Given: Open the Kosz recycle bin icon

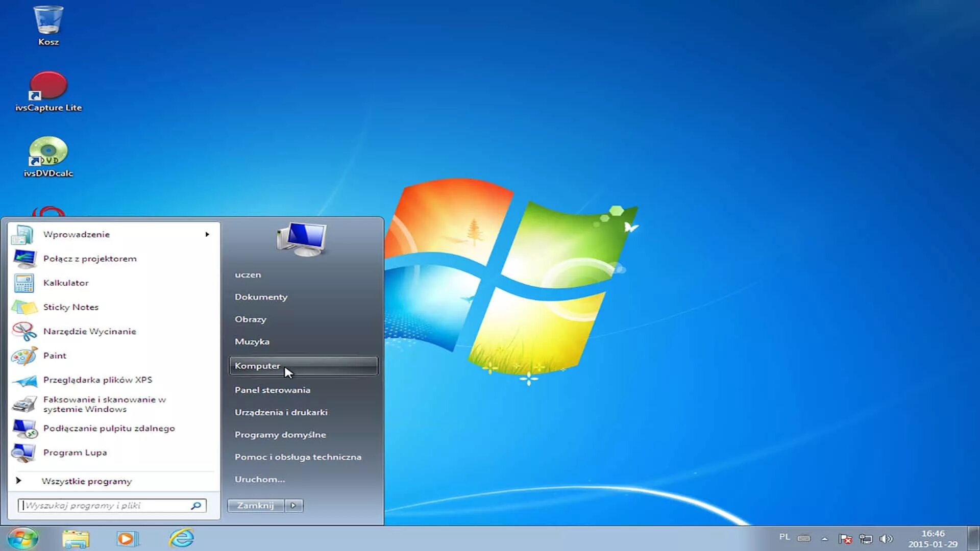Looking at the screenshot, I should 48,21.
